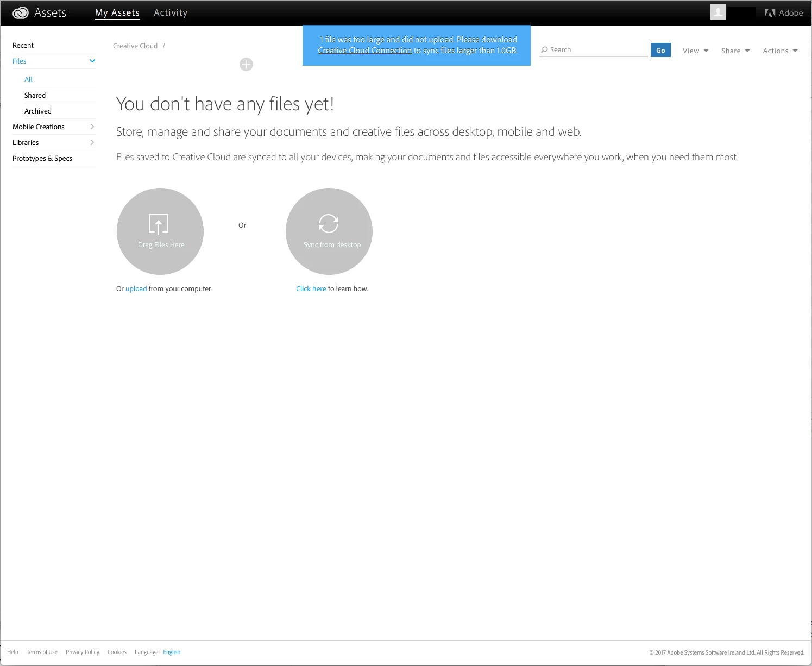The image size is (812, 666).
Task: Switch to the Activity tab
Action: [171, 12]
